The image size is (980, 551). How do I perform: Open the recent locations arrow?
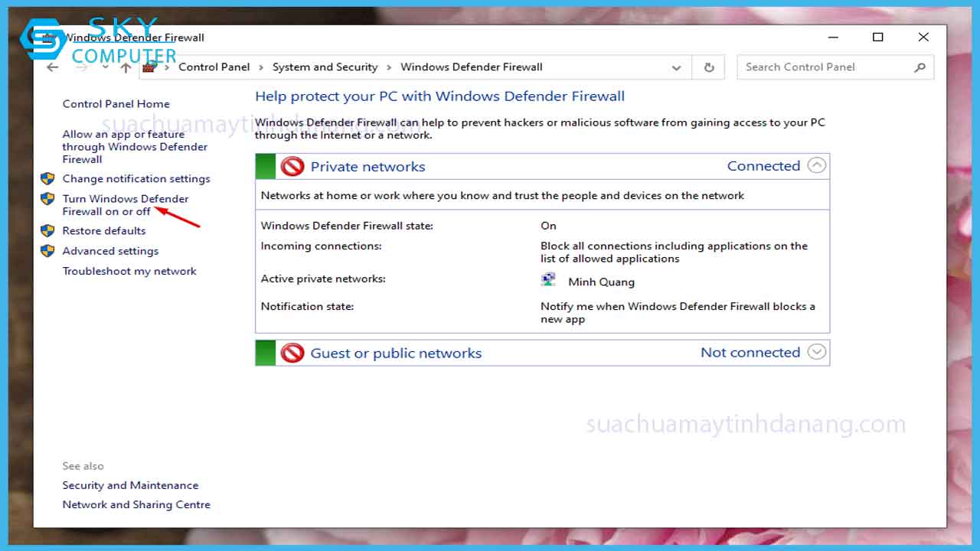coord(106,67)
